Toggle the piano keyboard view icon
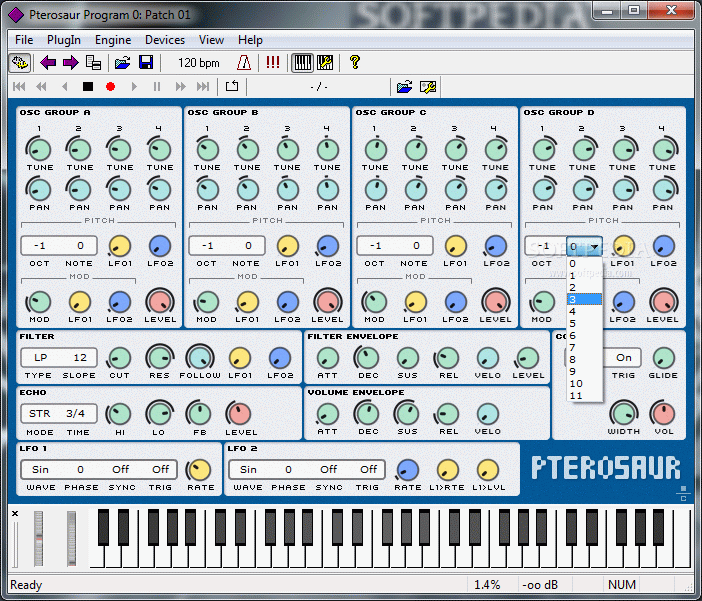Image resolution: width=702 pixels, height=601 pixels. point(303,63)
